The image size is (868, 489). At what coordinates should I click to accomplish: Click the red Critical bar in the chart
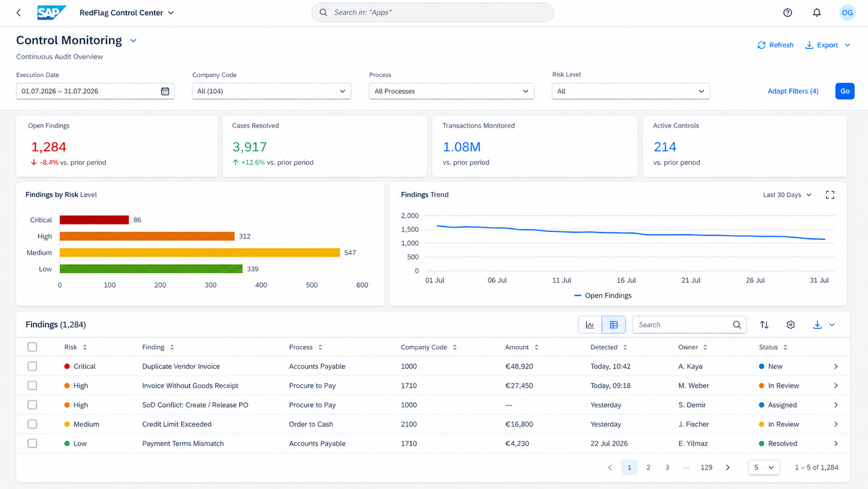click(x=94, y=220)
